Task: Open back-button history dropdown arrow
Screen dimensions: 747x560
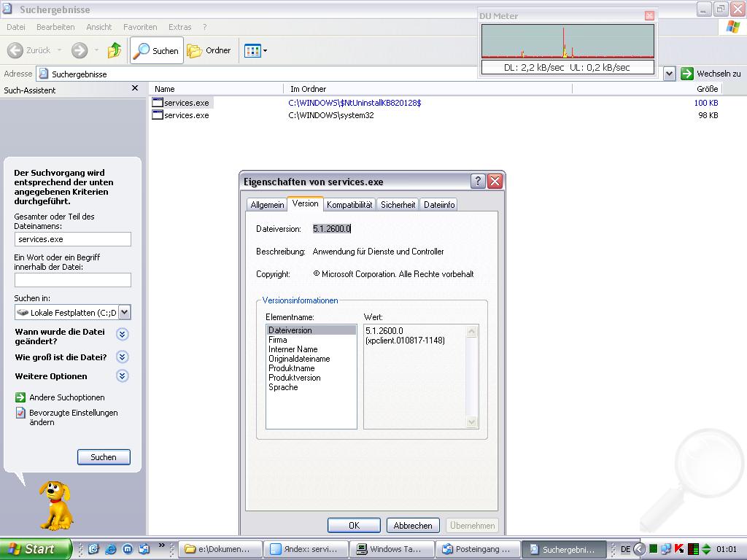Action: tap(60, 50)
